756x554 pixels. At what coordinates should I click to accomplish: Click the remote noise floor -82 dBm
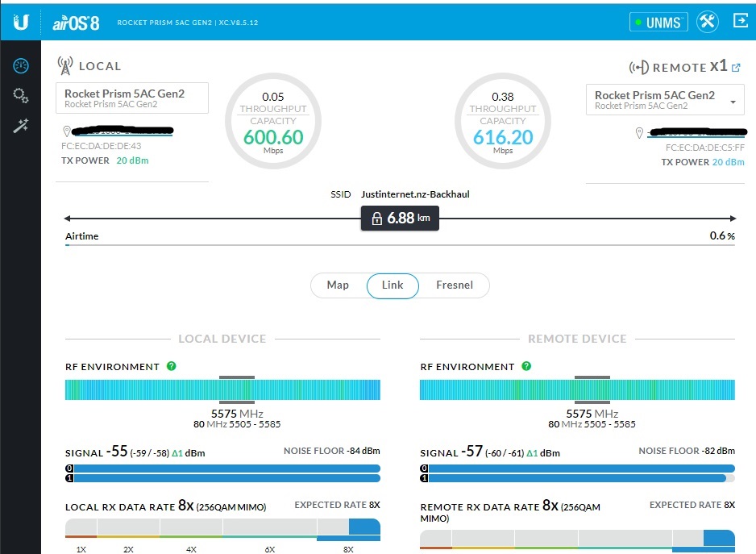(x=687, y=451)
